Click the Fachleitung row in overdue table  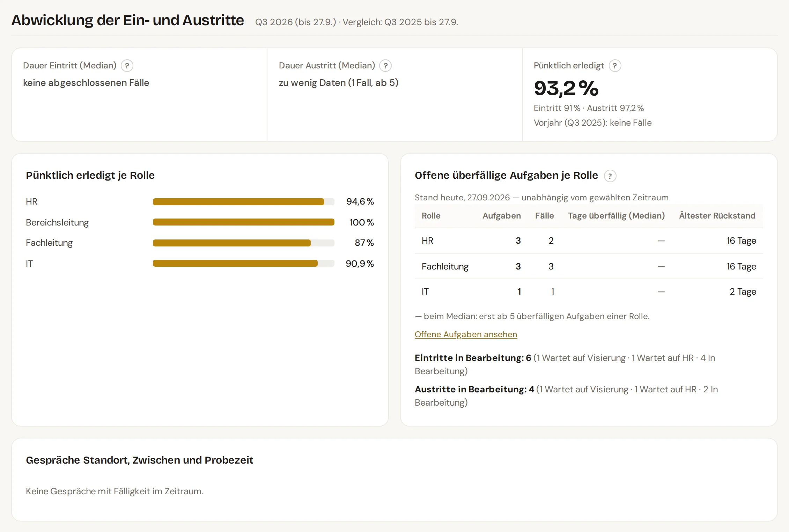[589, 266]
